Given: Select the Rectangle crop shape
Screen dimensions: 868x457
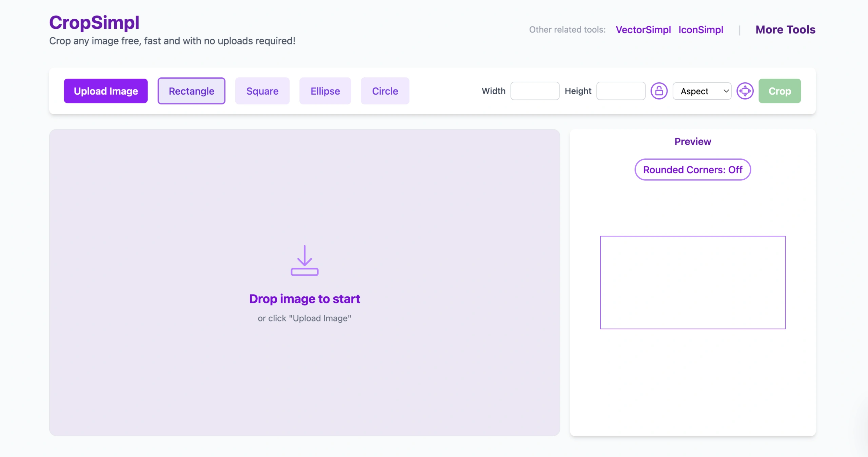Looking at the screenshot, I should click(191, 91).
